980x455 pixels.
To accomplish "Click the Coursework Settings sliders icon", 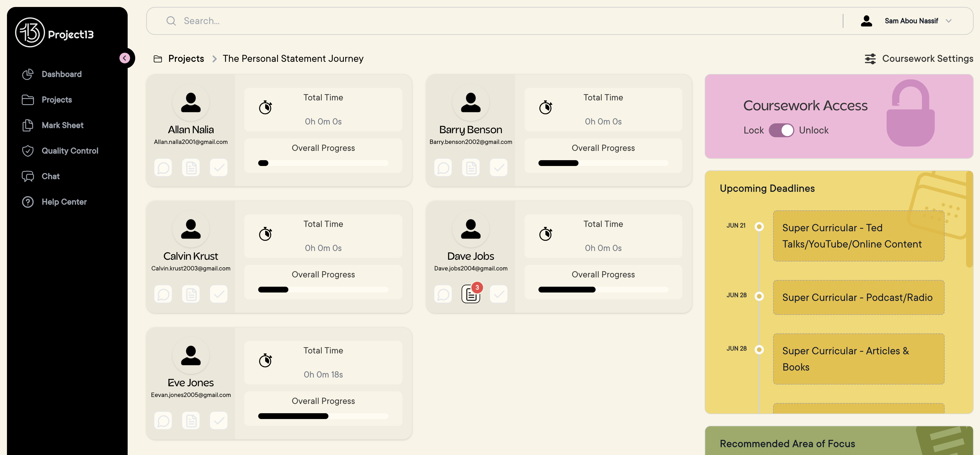I will point(870,59).
